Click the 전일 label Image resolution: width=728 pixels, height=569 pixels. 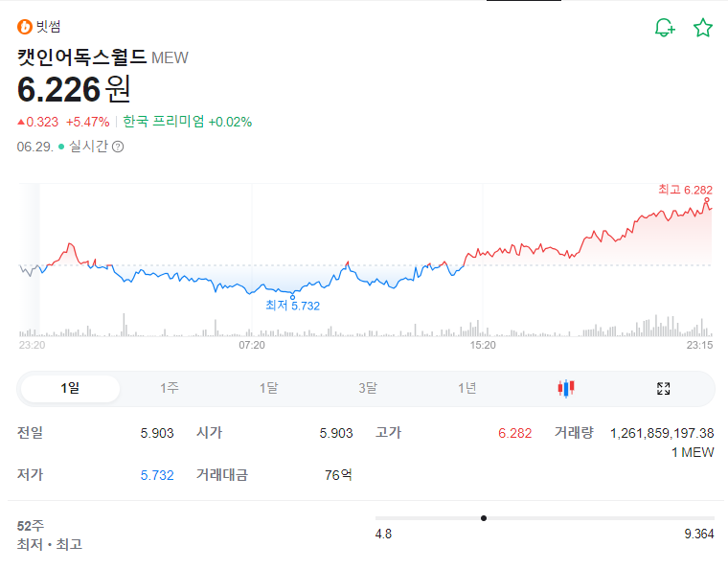pos(31,433)
